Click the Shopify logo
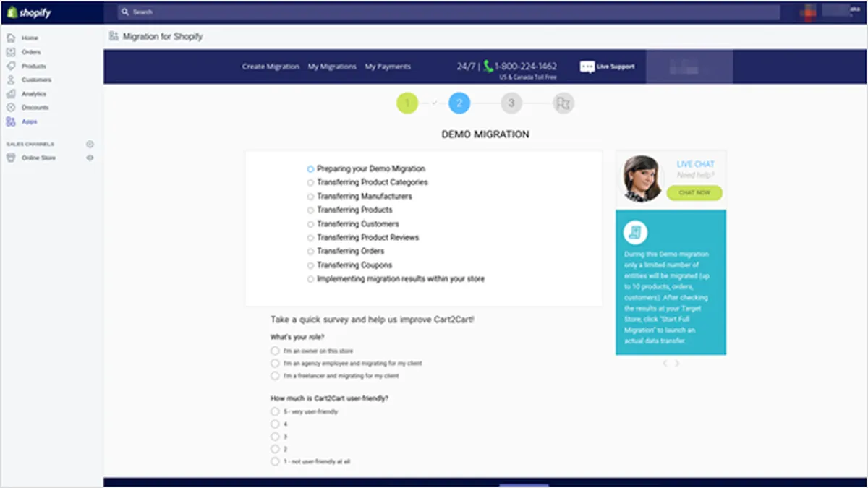868x488 pixels. (29, 12)
